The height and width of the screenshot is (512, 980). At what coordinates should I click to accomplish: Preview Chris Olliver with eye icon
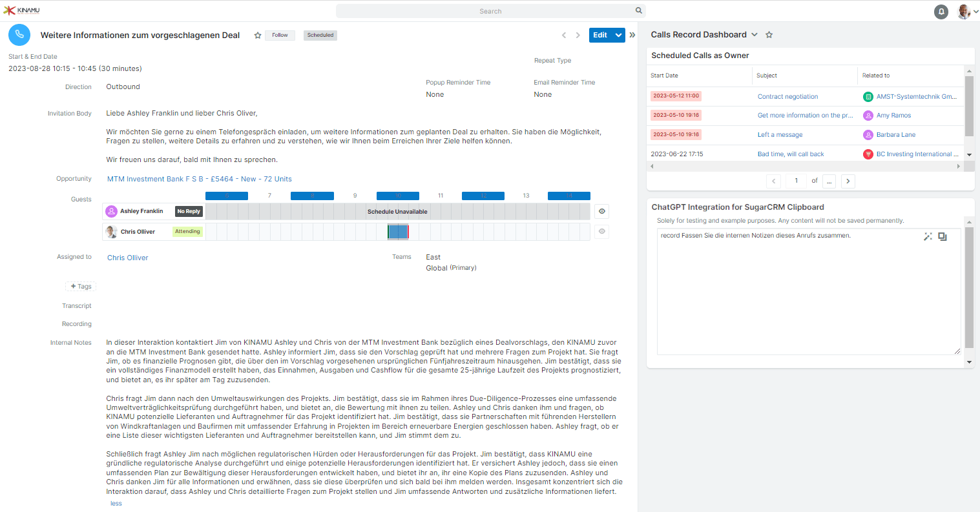coord(602,231)
